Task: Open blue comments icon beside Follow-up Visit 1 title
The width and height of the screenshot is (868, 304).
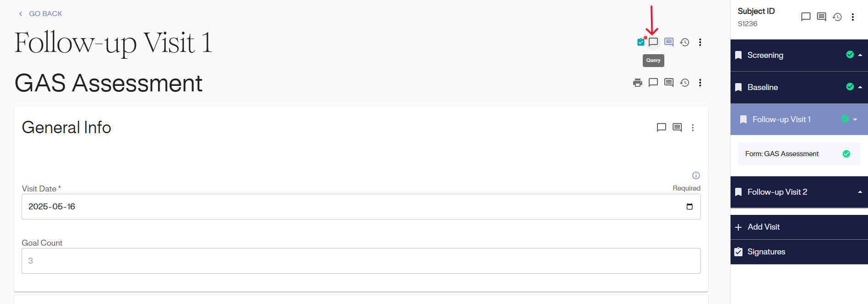Action: (669, 42)
